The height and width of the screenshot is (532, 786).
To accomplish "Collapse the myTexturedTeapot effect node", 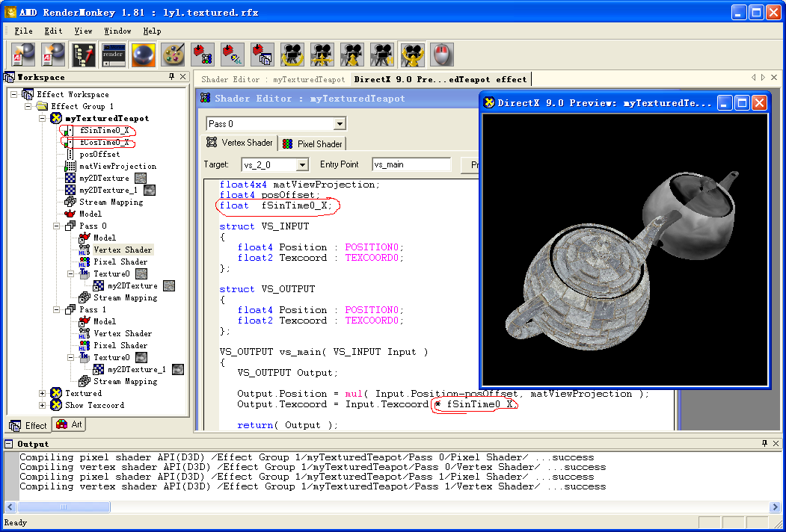I will (42, 118).
